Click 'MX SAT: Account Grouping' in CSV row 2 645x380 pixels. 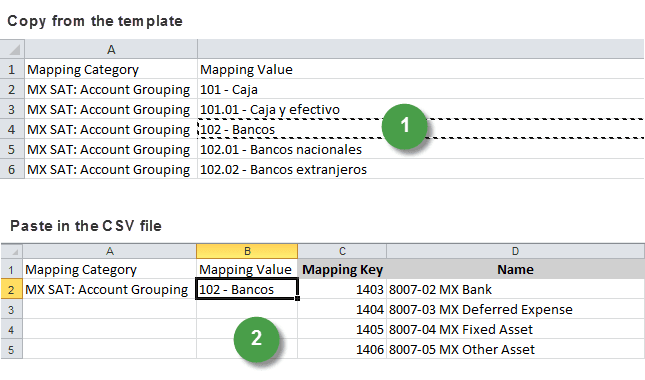click(109, 290)
